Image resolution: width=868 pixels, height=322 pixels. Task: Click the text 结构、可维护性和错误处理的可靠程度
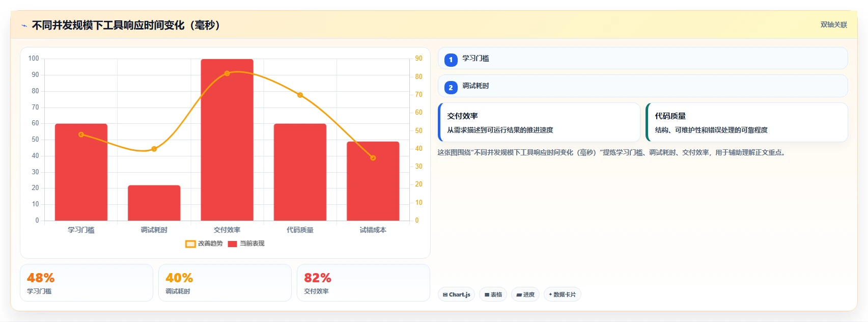(x=711, y=130)
